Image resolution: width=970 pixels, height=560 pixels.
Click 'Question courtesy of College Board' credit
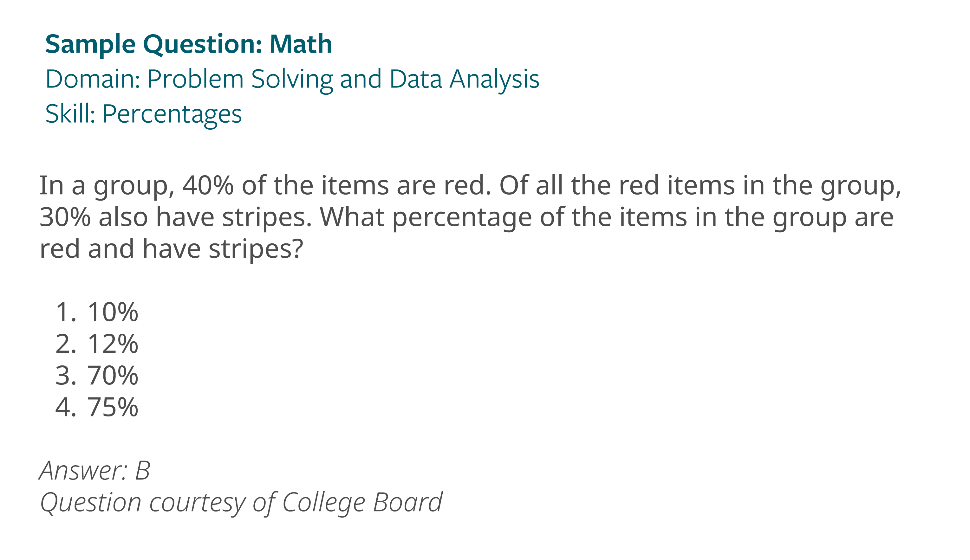pyautogui.click(x=241, y=503)
